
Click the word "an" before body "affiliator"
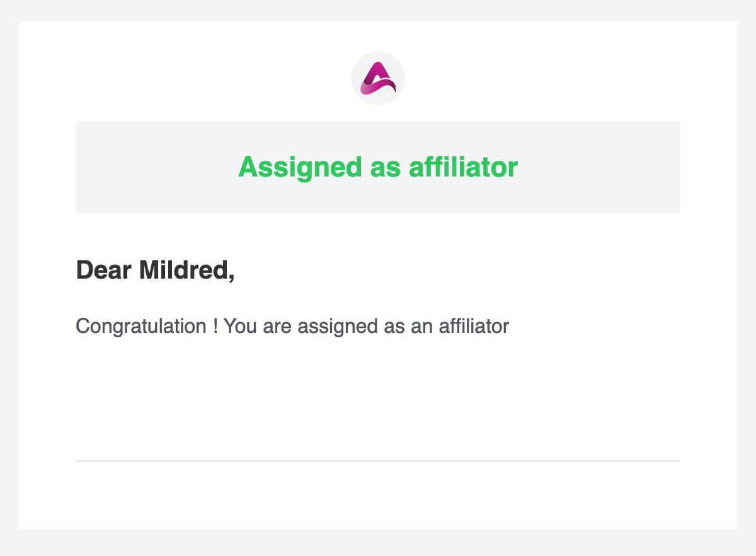tap(421, 327)
